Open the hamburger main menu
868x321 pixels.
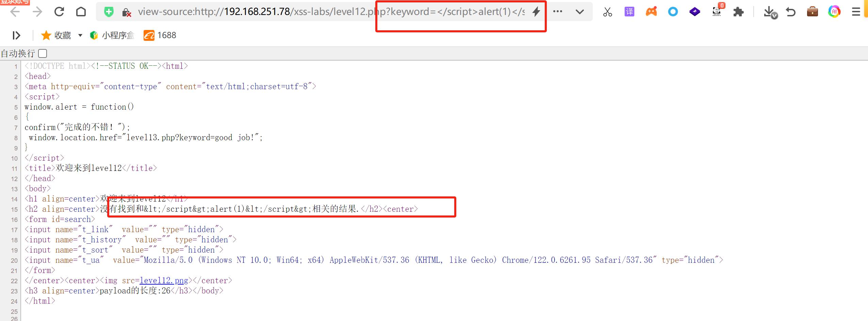pyautogui.click(x=856, y=12)
